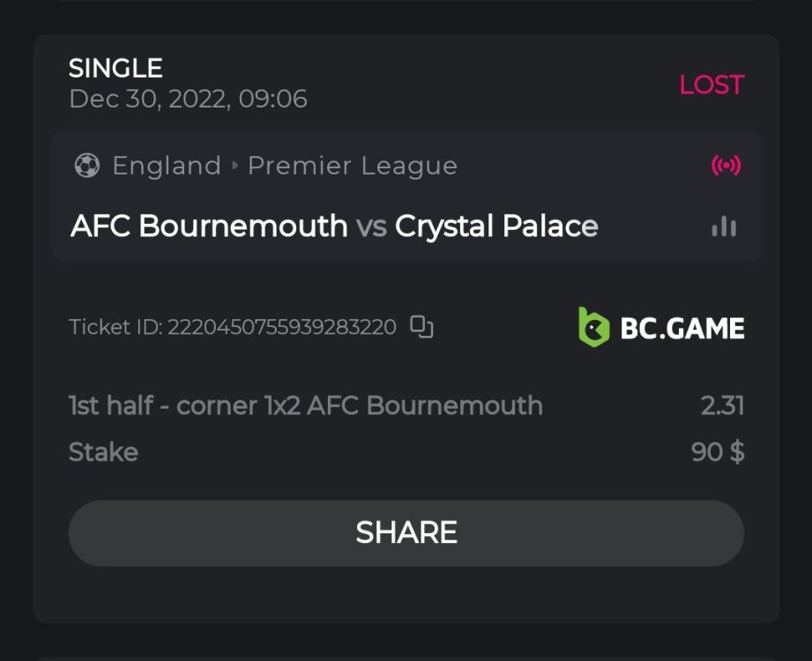812x661 pixels.
Task: Open match statistics bar chart icon
Action: [724, 227]
